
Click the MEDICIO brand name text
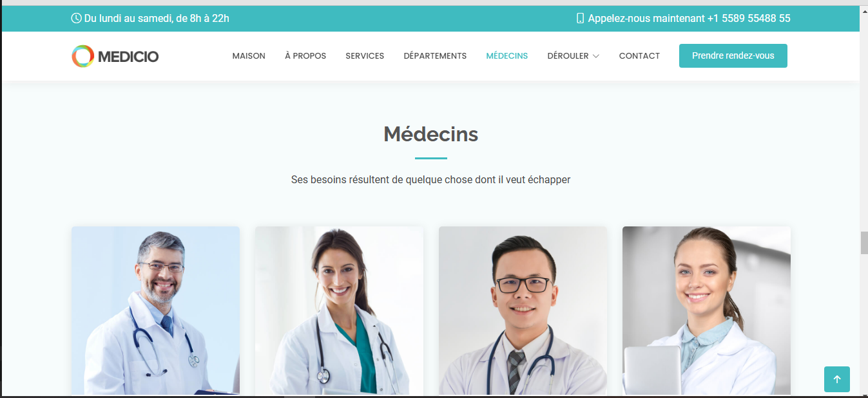pos(128,57)
